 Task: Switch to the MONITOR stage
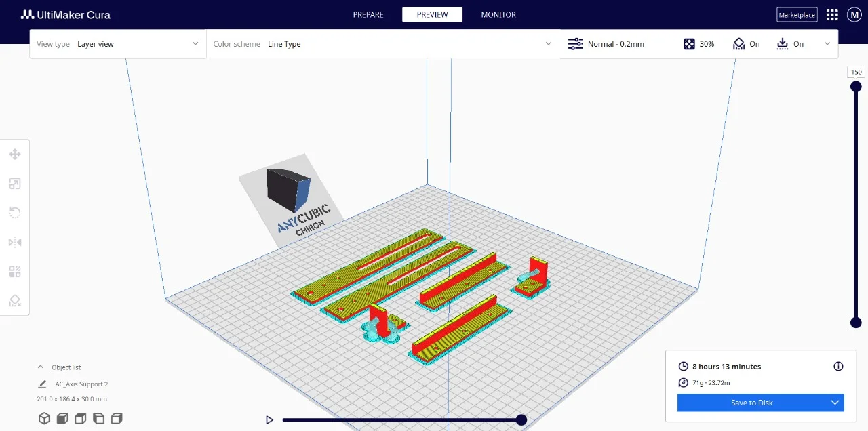pos(498,14)
